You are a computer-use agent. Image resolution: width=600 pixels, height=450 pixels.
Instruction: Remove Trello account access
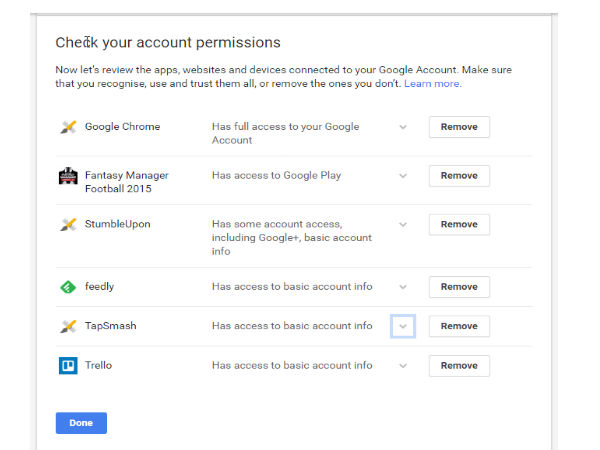click(x=459, y=366)
